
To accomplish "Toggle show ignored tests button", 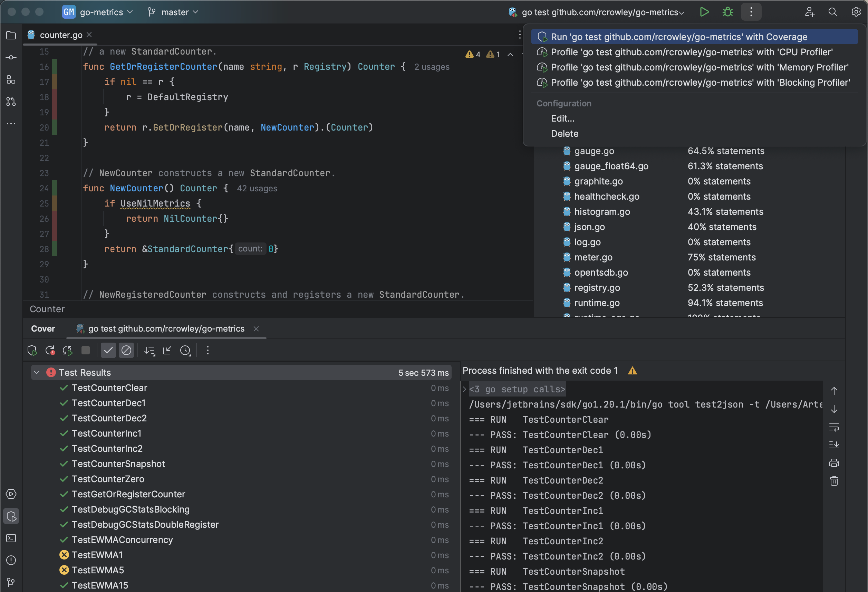I will pos(126,350).
